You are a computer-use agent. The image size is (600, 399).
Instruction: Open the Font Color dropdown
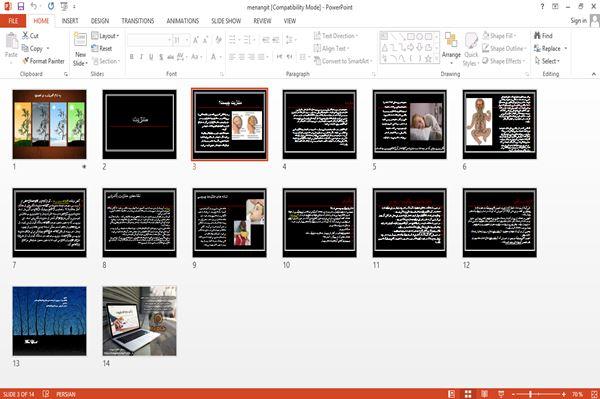click(x=220, y=57)
